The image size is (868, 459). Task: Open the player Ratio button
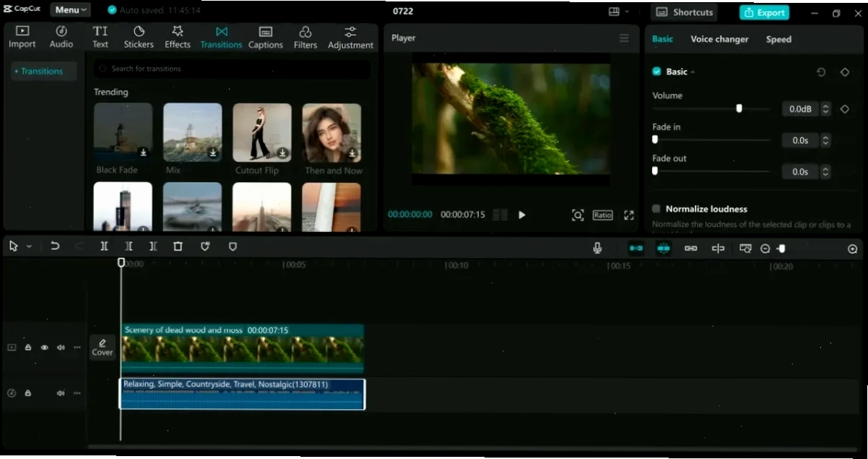(602, 215)
